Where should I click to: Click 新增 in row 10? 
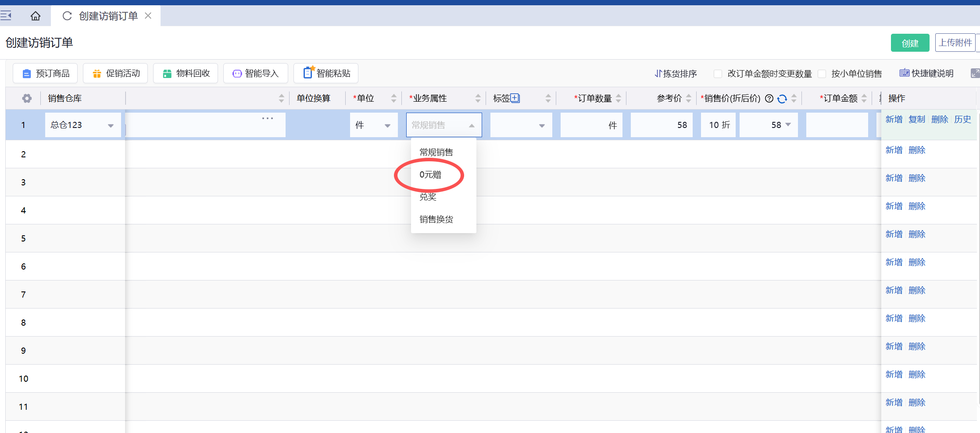894,374
